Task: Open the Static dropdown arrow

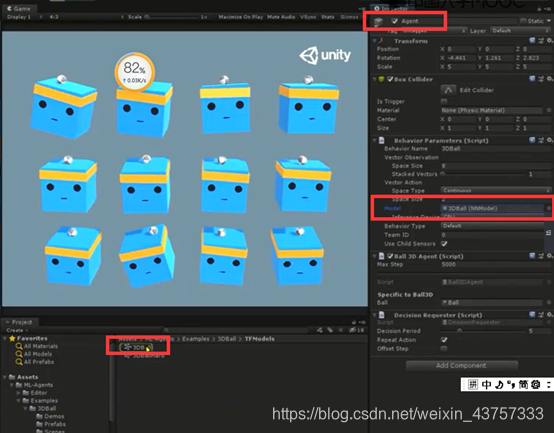Action: click(549, 21)
